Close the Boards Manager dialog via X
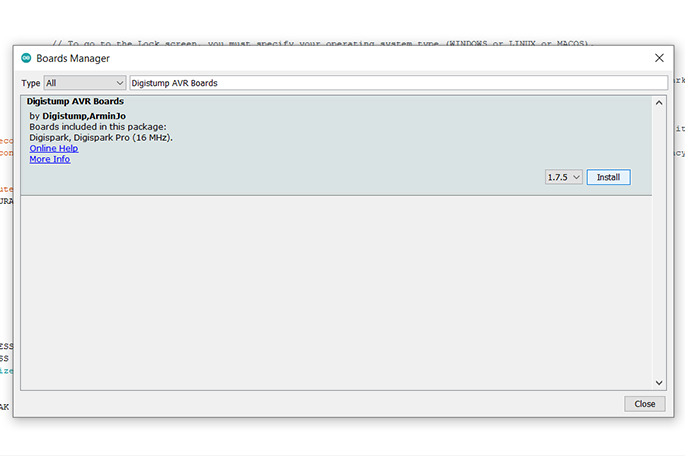 click(x=659, y=58)
